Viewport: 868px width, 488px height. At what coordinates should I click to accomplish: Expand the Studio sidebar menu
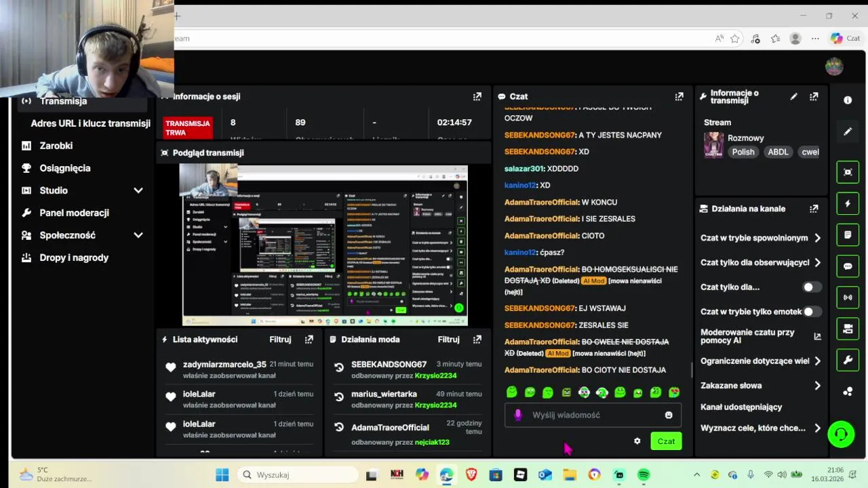tap(138, 190)
